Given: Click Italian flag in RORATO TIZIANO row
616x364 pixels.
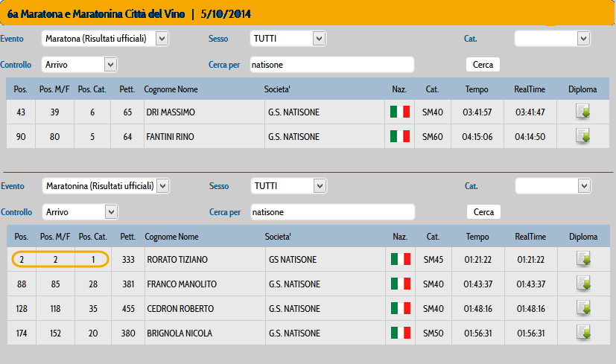Looking at the screenshot, I should (401, 259).
